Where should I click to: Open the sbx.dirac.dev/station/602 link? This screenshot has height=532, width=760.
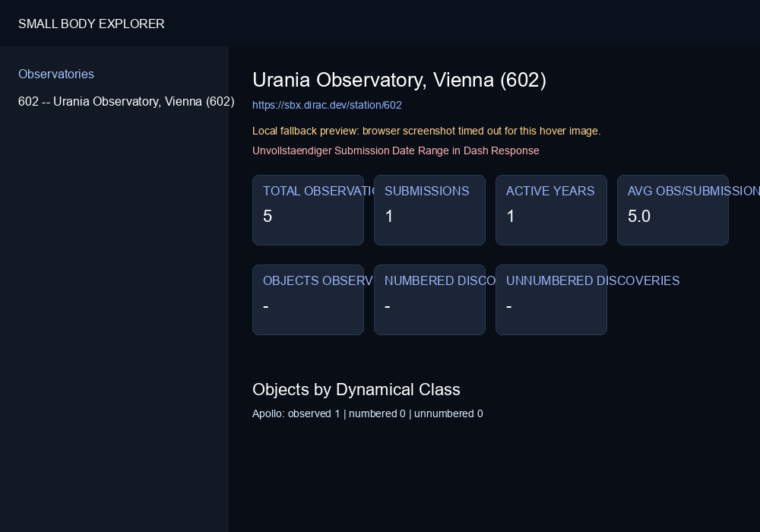[x=327, y=105]
